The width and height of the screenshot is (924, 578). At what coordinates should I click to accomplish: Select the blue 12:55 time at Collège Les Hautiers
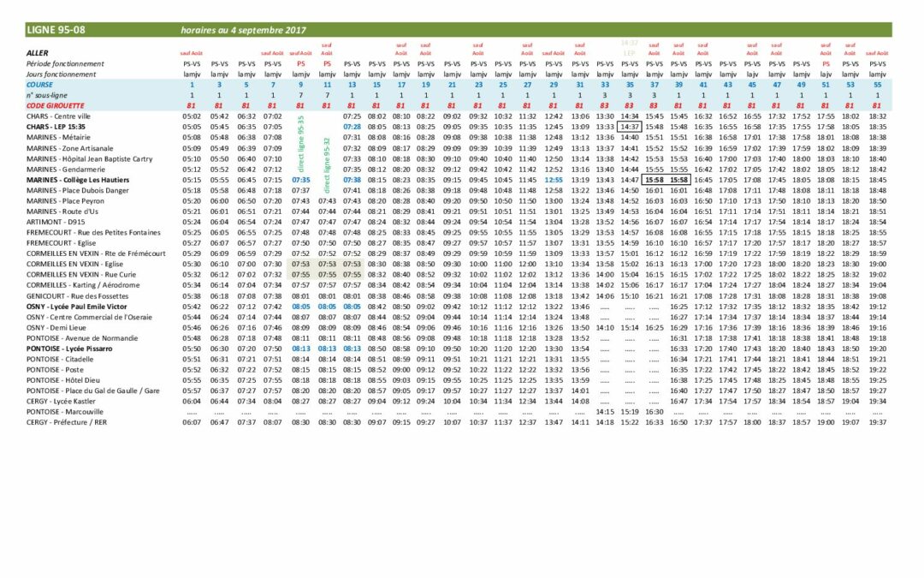click(x=554, y=180)
